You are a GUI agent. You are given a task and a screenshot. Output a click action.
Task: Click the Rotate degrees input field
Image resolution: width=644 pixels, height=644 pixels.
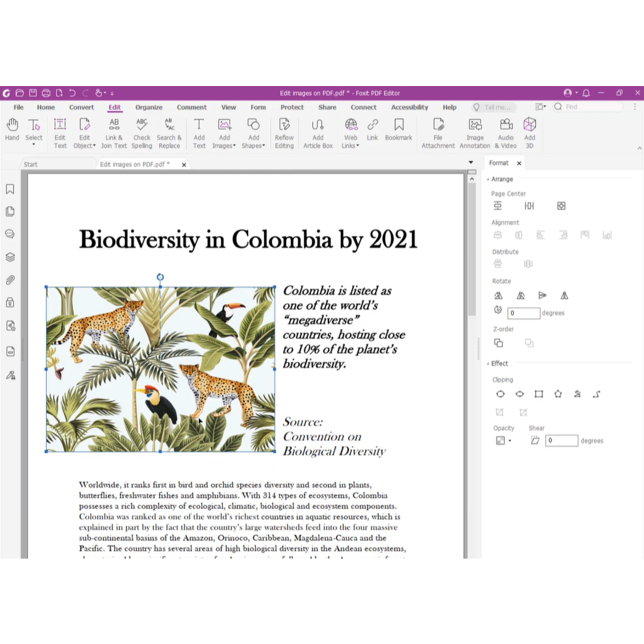(x=523, y=314)
